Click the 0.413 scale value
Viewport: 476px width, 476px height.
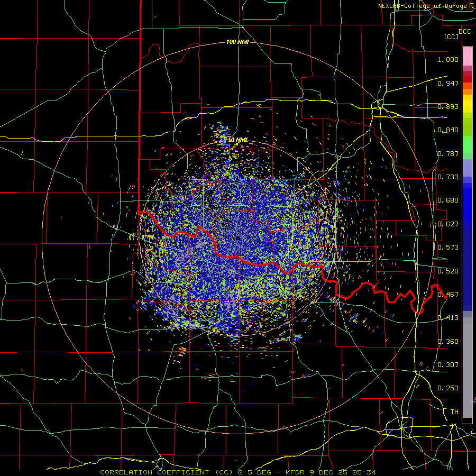(448, 318)
